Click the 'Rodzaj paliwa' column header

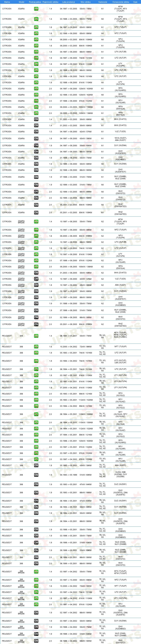[x=35, y=2]
